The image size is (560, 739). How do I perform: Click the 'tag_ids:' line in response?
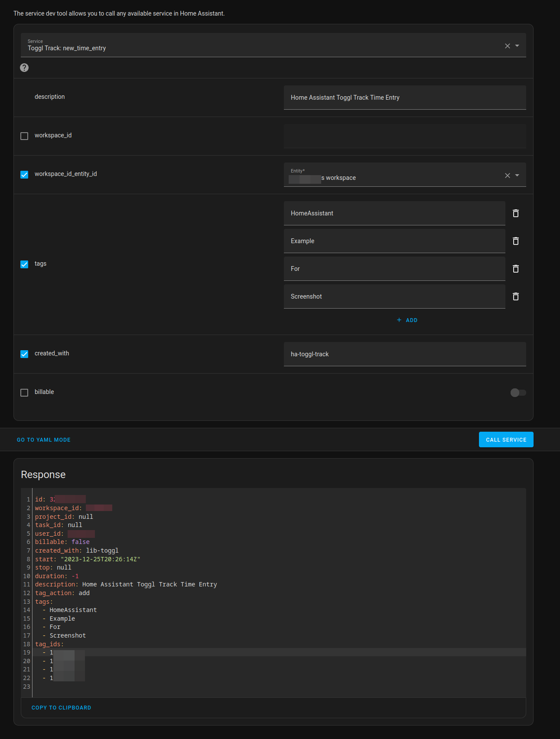49,644
